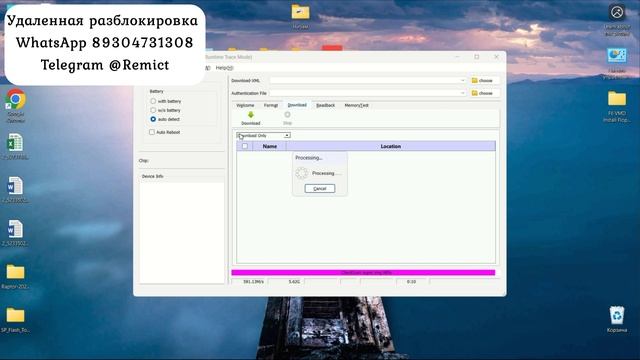Click the Authentication File input field

pos(367,93)
